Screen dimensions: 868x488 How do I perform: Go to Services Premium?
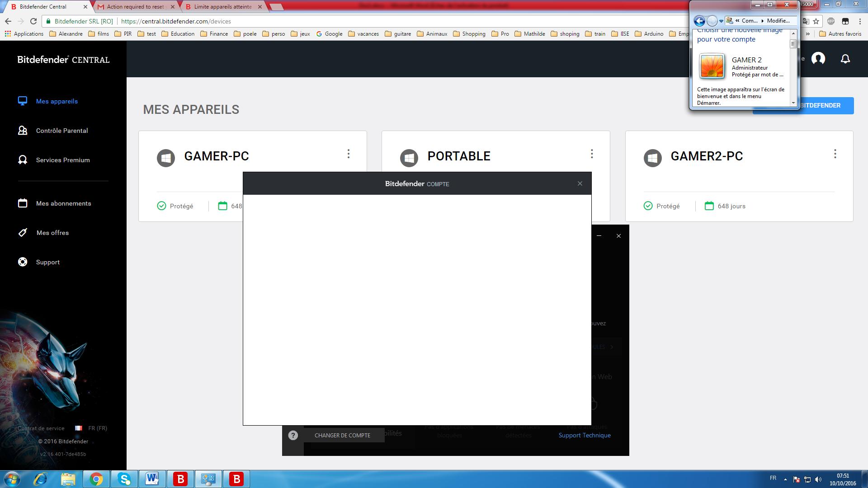[x=54, y=160]
